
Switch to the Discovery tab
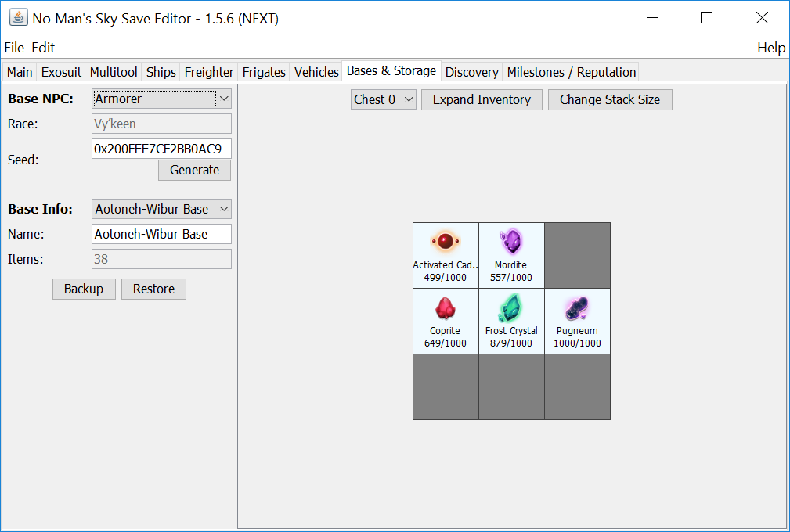471,72
